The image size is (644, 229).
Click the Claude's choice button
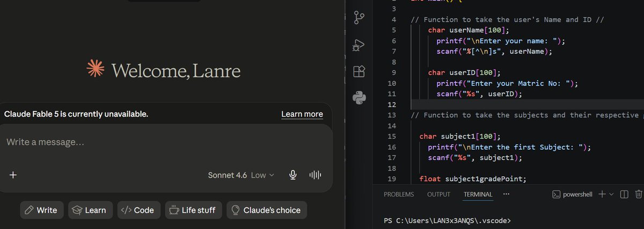pos(267,210)
